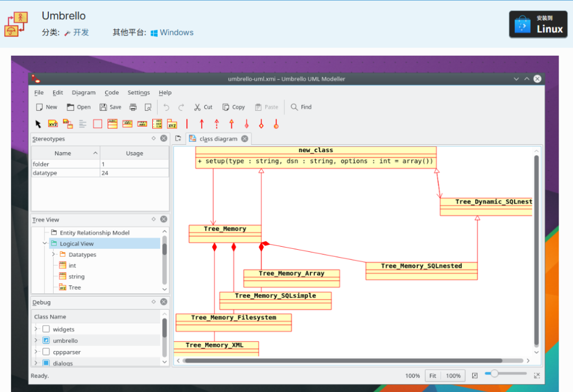Click the down arrow of Tree View scrollbar
Image resolution: width=573 pixels, height=392 pixels.
pyautogui.click(x=164, y=289)
